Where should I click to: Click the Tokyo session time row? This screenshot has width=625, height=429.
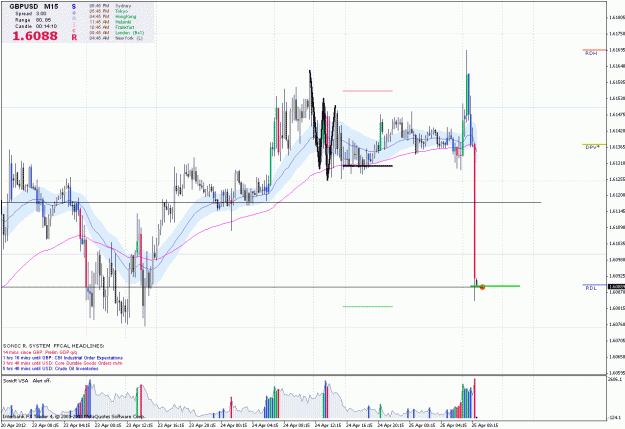pyautogui.click(x=108, y=11)
